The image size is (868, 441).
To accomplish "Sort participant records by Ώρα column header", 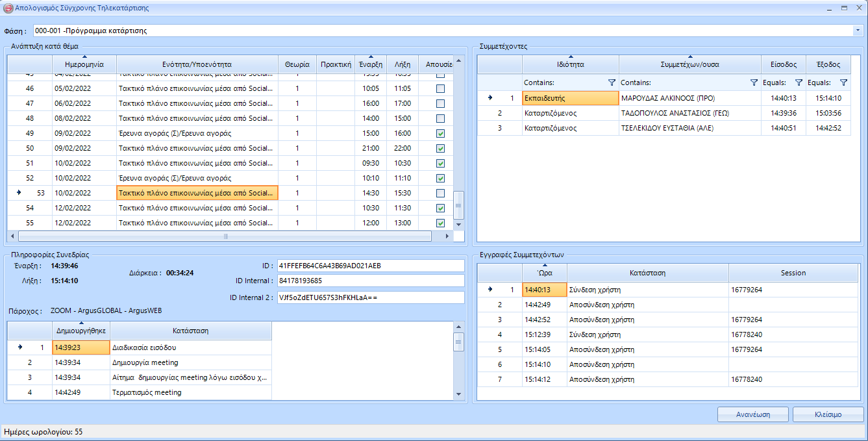I will point(545,273).
